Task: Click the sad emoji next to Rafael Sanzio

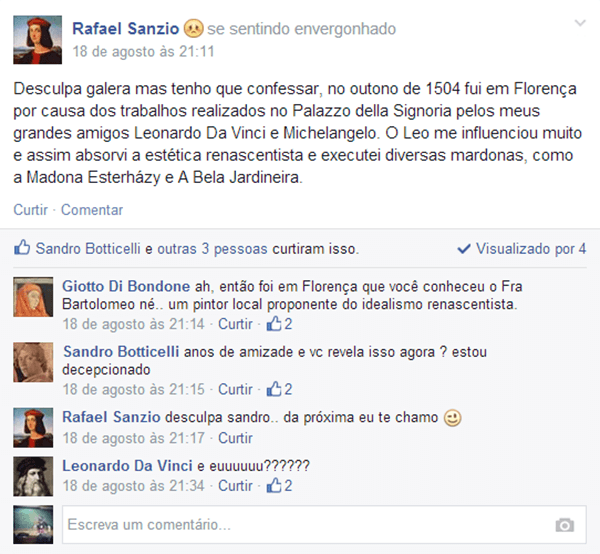Action: 193,29
